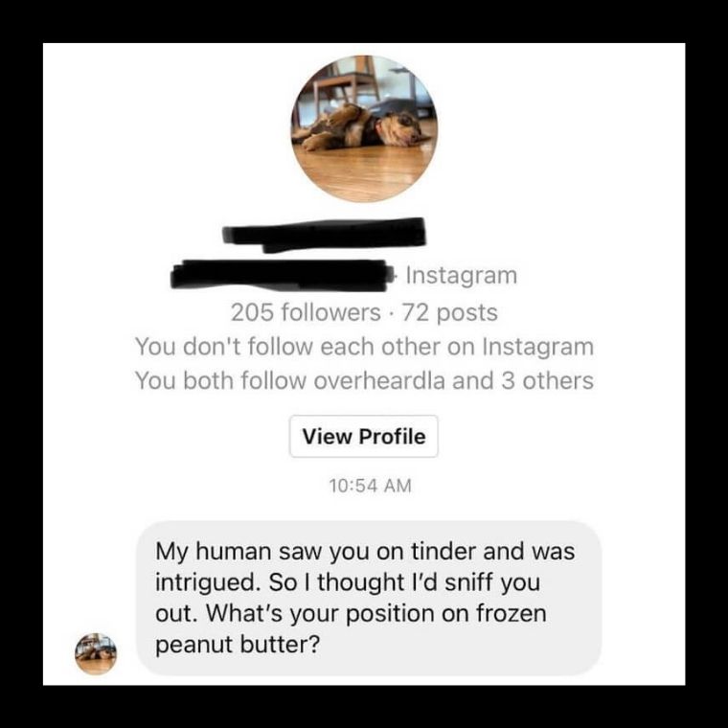Click "frozen" in the message's third line
728x728 pixels.
click(512, 613)
